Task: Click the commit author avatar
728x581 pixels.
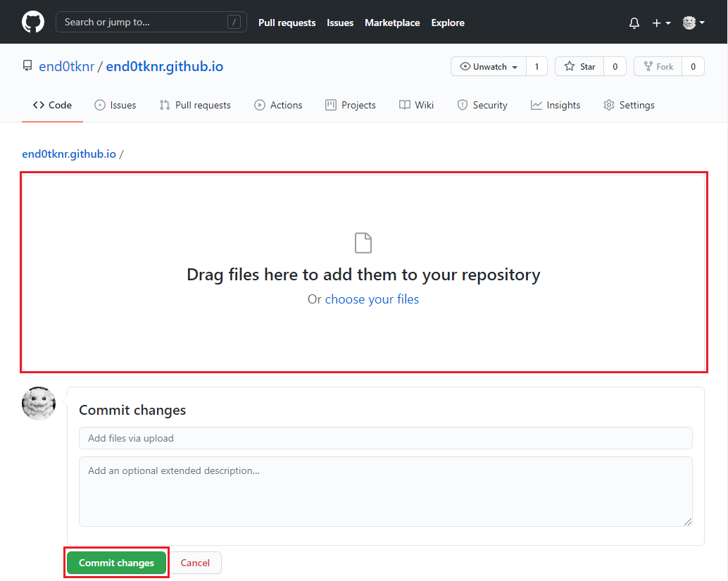Action: point(39,403)
